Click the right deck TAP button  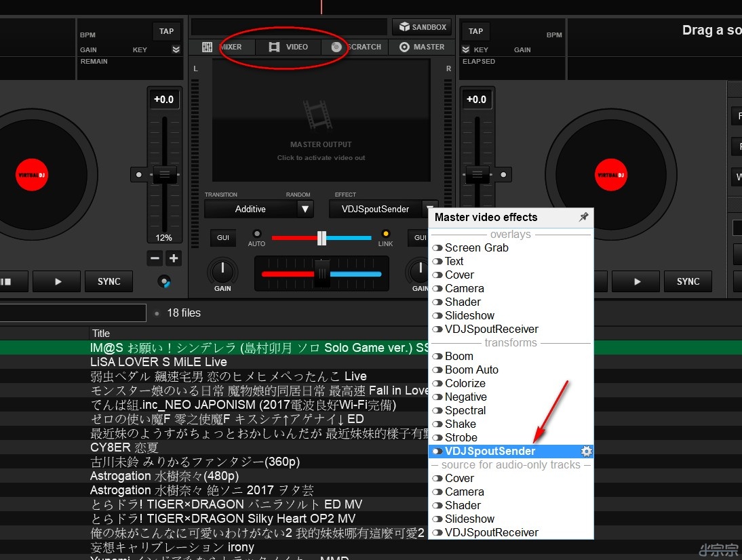tap(476, 31)
